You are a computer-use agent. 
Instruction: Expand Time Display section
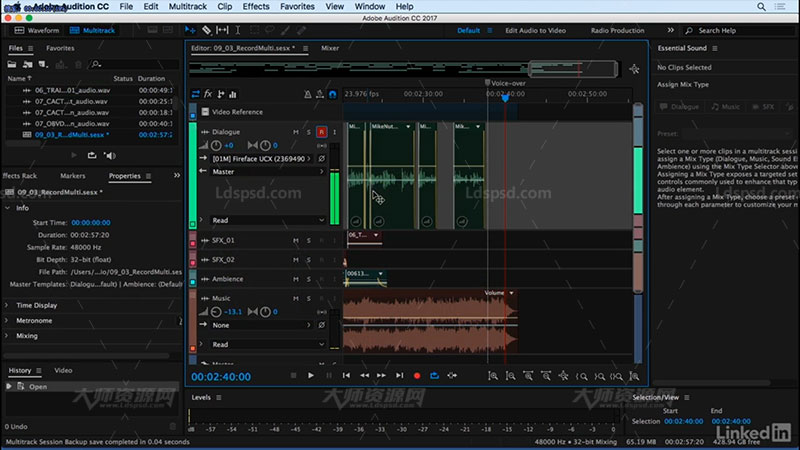tap(7, 305)
